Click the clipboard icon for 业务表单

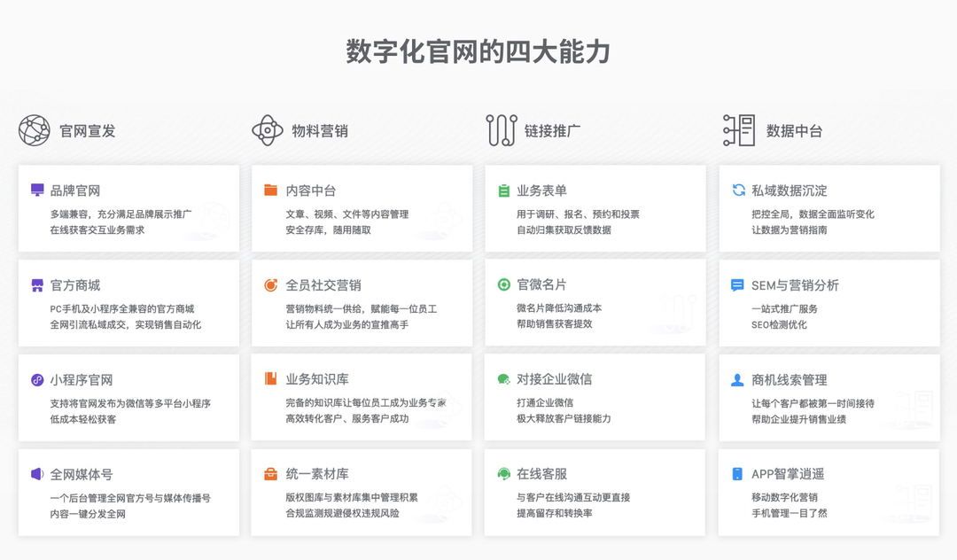click(503, 191)
